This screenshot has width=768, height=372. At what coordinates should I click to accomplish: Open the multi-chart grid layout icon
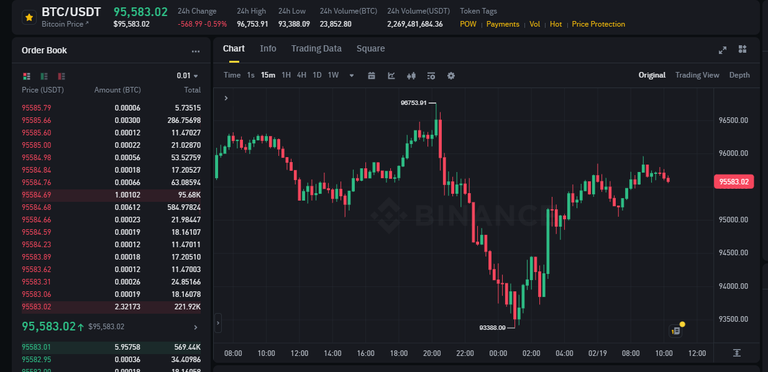(743, 49)
